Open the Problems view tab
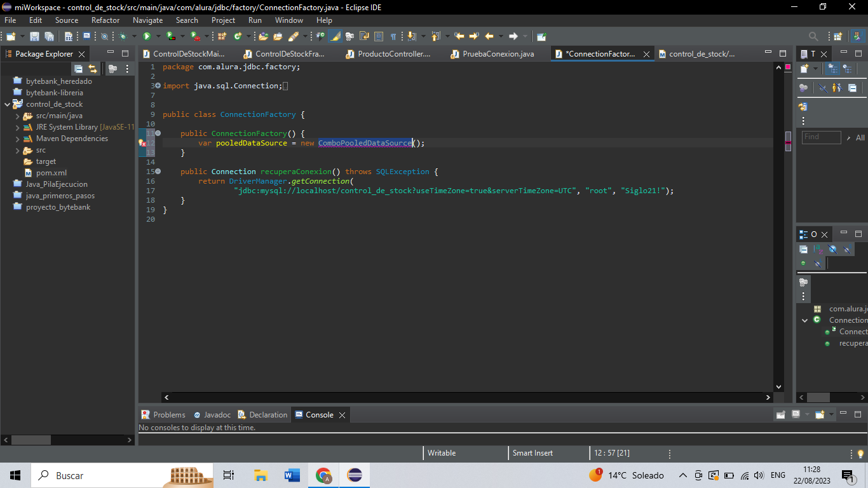868x488 pixels. point(163,415)
